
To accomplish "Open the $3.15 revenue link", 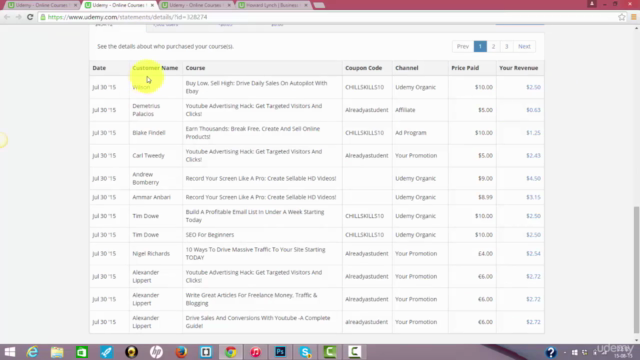I will click(x=533, y=197).
